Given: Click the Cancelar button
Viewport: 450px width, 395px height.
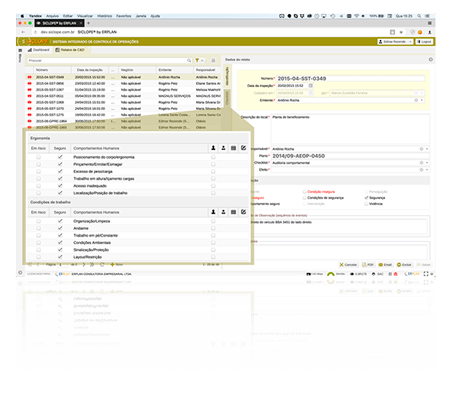Looking at the screenshot, I should pyautogui.click(x=348, y=265).
